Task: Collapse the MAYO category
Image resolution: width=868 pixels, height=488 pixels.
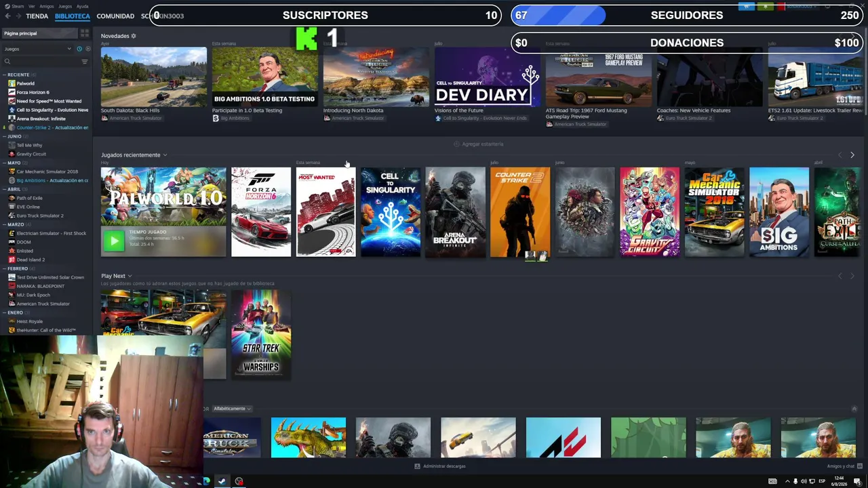Action: pyautogui.click(x=5, y=163)
